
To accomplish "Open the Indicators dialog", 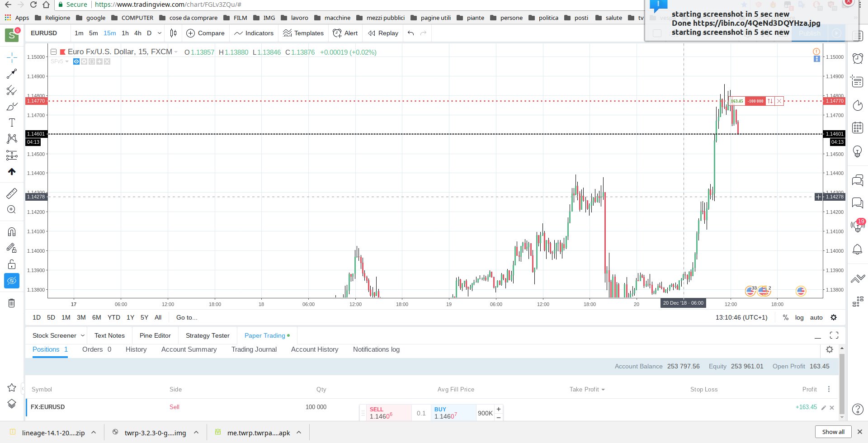I will [x=254, y=33].
